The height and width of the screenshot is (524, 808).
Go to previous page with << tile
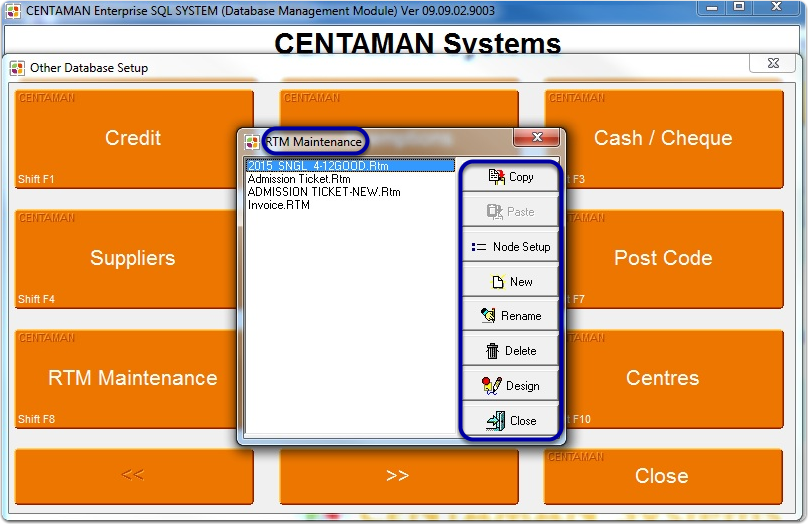coord(134,477)
